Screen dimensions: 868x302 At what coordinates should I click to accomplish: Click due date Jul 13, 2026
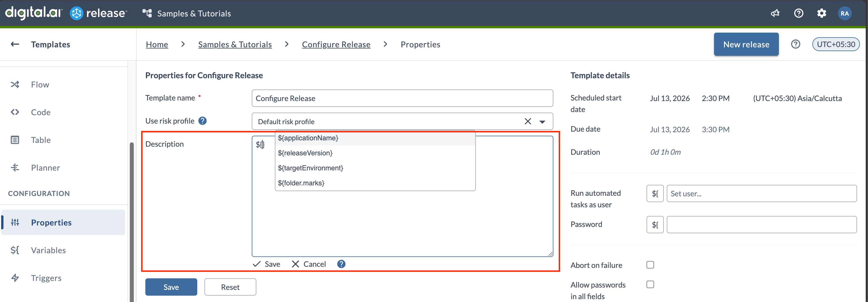pyautogui.click(x=670, y=129)
